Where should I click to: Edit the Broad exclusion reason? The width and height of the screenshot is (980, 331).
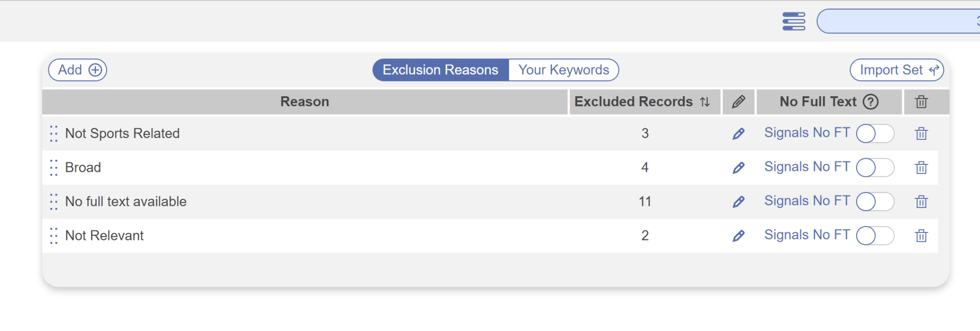[x=738, y=168]
